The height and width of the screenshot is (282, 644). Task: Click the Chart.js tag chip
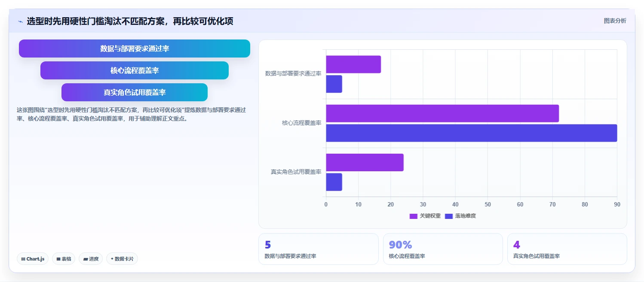(x=33, y=259)
